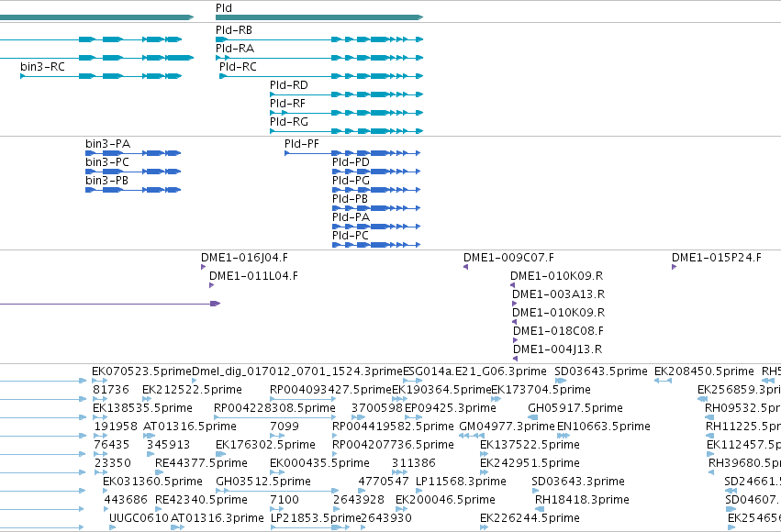781x532 pixels.
Task: Select the EN10663.5prime label
Action: 603,427
